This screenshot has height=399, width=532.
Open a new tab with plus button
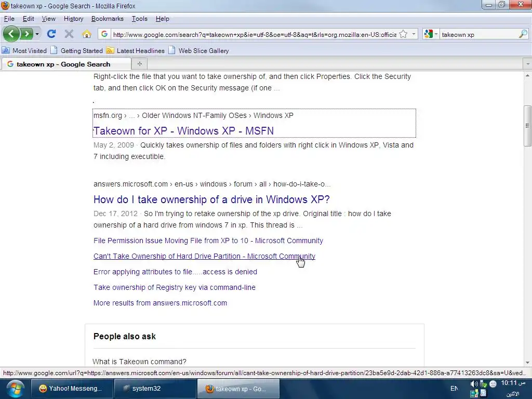[139, 64]
